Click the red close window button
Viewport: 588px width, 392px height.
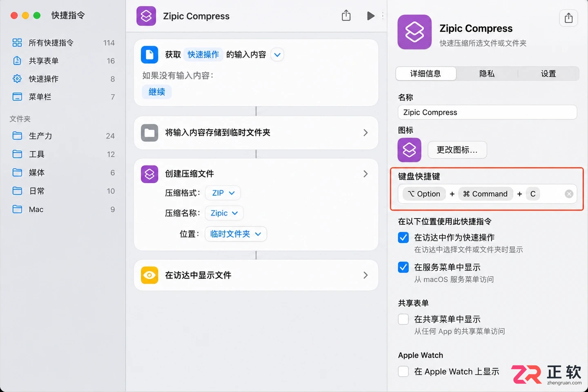coord(14,16)
